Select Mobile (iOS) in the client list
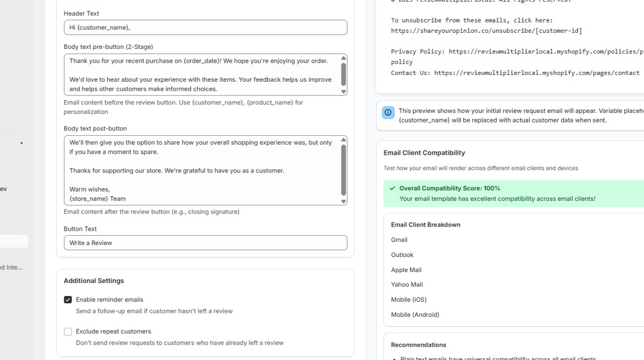Screen dimensions: 644x360 409,300
